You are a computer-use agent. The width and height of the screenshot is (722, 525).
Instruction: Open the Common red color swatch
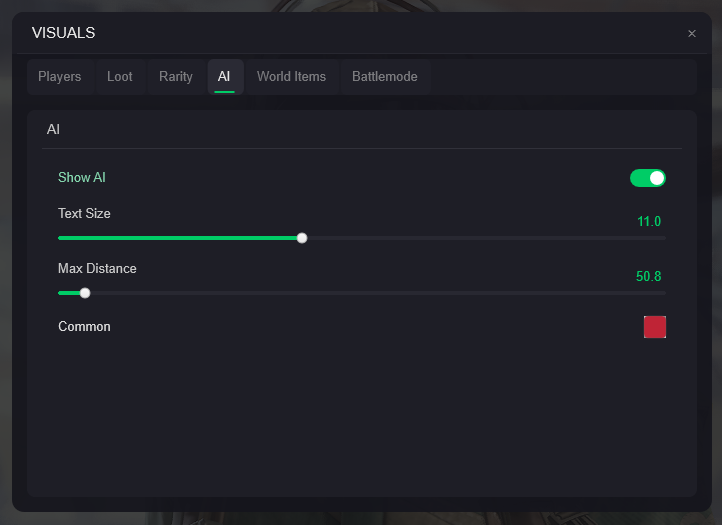655,327
